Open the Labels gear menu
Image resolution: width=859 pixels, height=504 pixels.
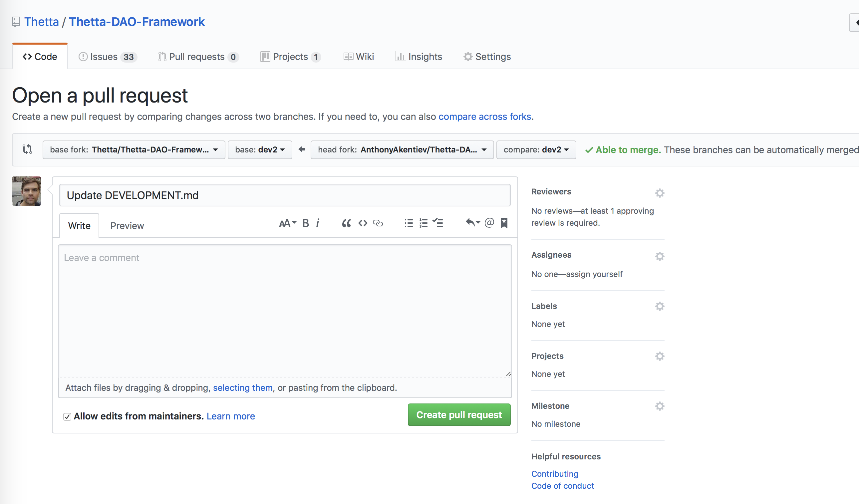pos(660,306)
